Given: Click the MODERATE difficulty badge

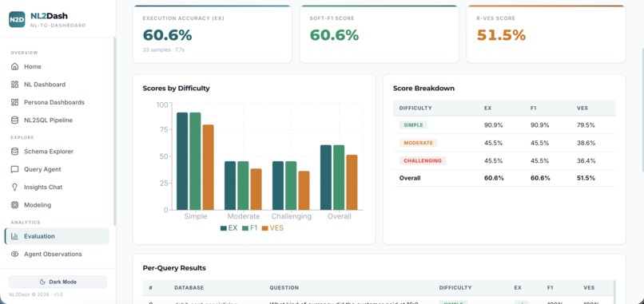Looking at the screenshot, I should tap(418, 143).
